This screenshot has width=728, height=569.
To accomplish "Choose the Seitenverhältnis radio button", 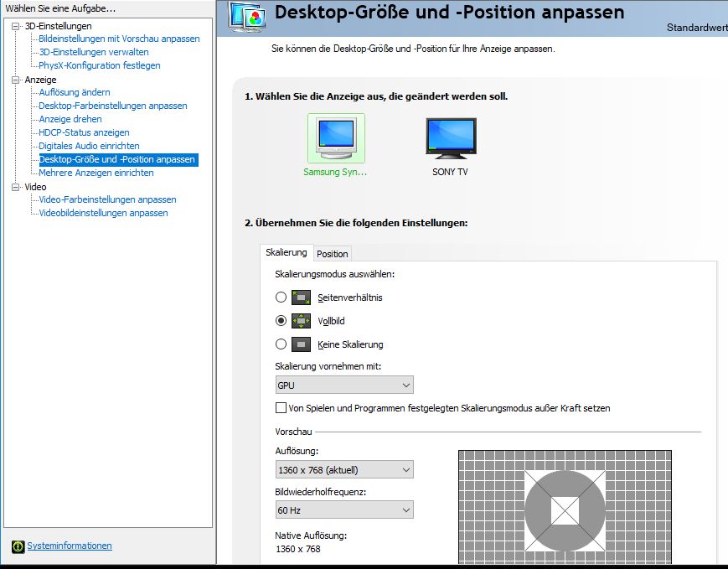I will point(281,297).
